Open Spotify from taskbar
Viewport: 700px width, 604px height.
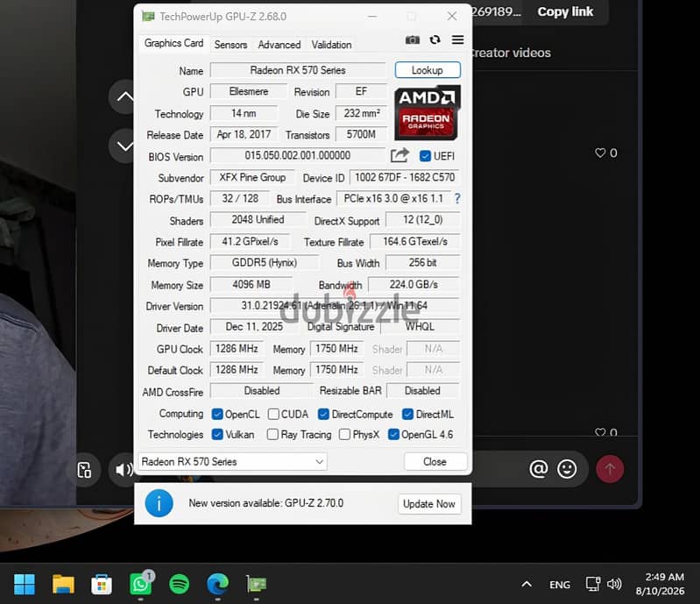179,585
